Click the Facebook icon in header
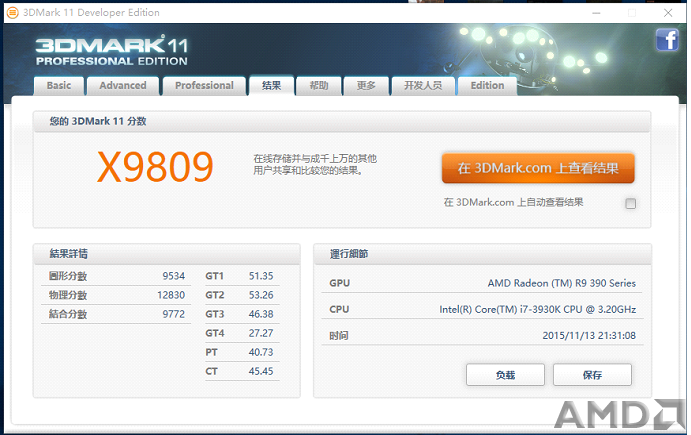Viewport: 691px width, 435px height. pyautogui.click(x=667, y=40)
